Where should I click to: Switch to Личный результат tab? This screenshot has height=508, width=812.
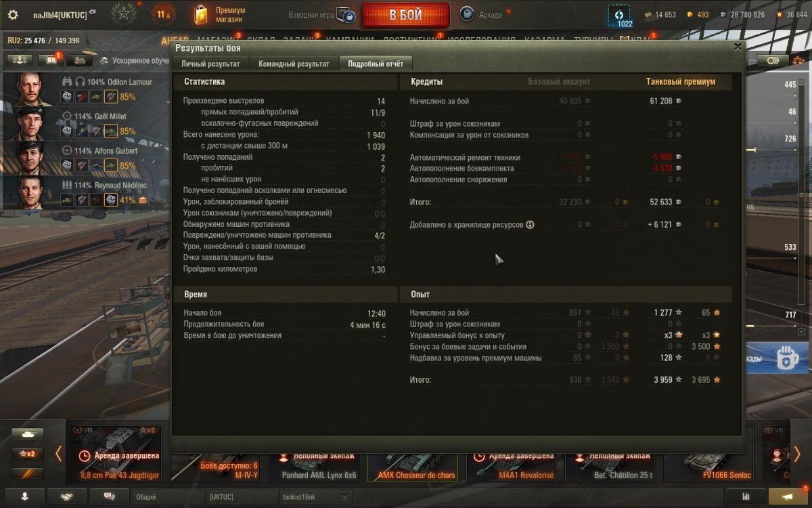tap(210, 64)
